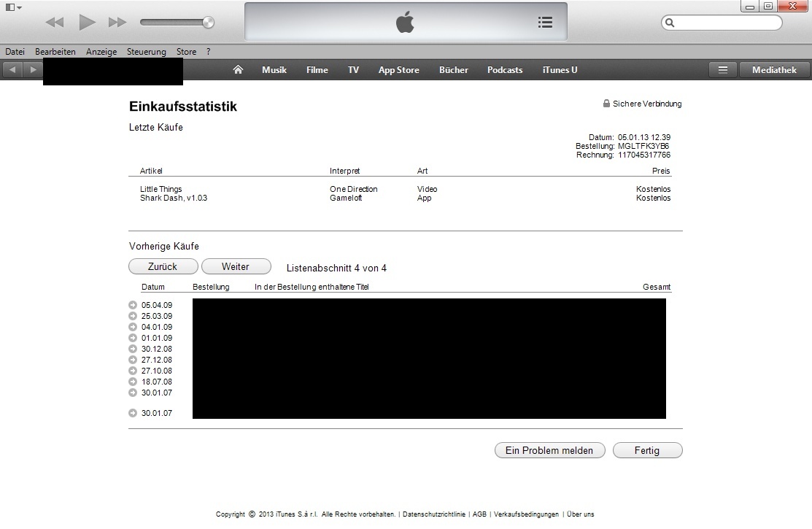Expand order details for 25.03.09
This screenshot has width=812, height=529.
(x=133, y=316)
